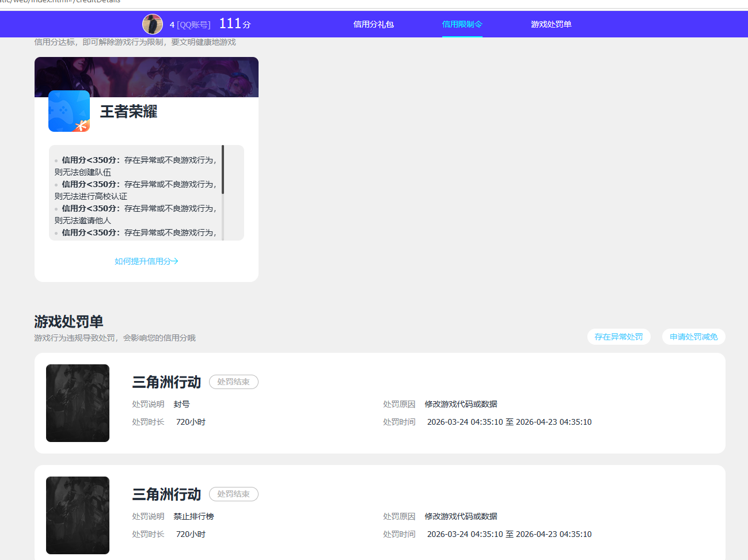This screenshot has width=748, height=560.
Task: Click the 申请处罚减免 button
Action: tap(694, 337)
